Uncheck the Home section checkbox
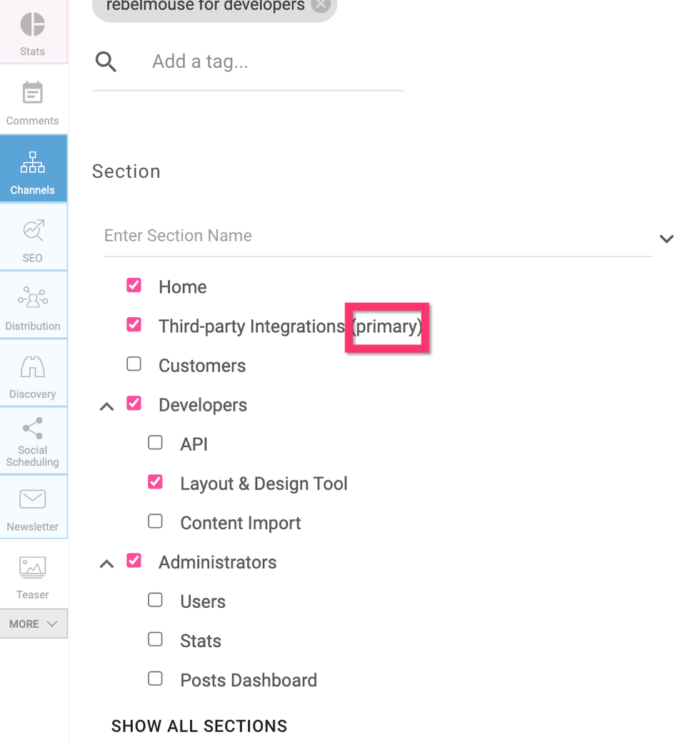 [134, 286]
